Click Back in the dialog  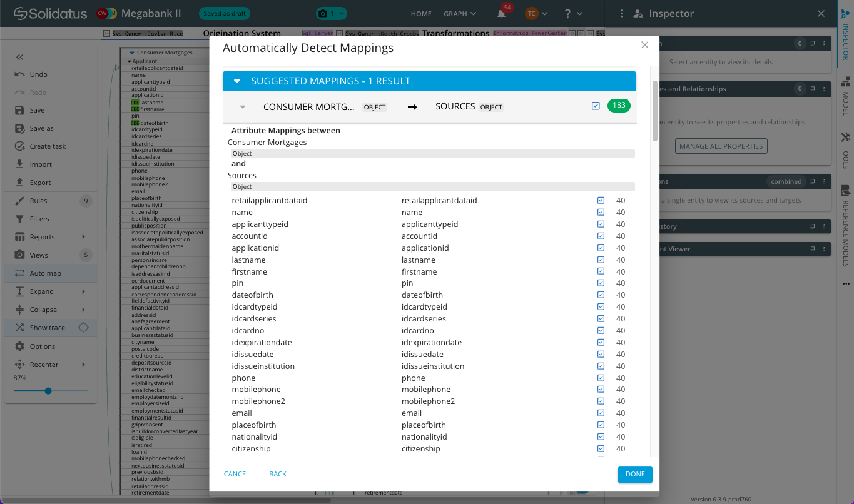(x=278, y=474)
